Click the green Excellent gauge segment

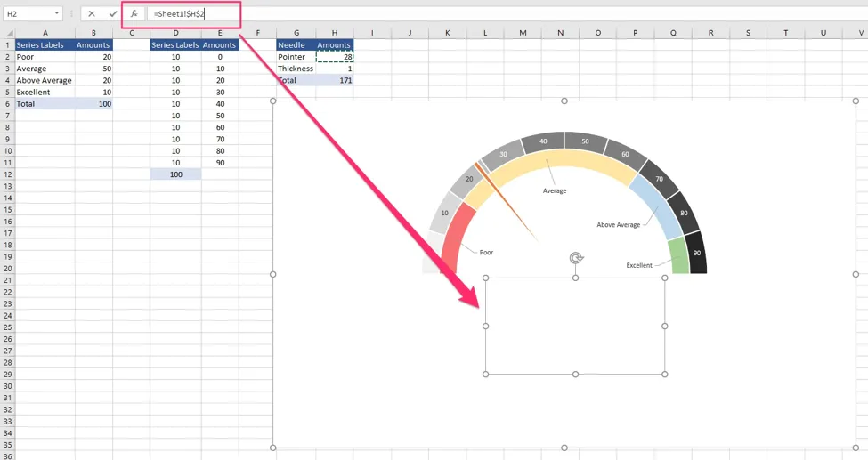(678, 255)
